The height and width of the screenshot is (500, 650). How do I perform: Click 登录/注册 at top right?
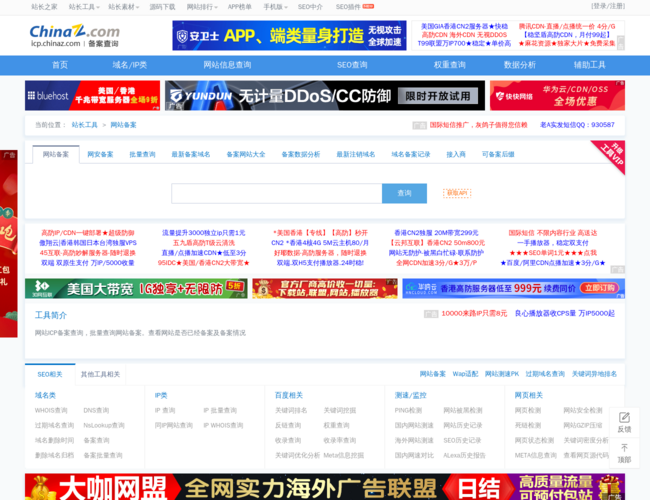point(608,6)
